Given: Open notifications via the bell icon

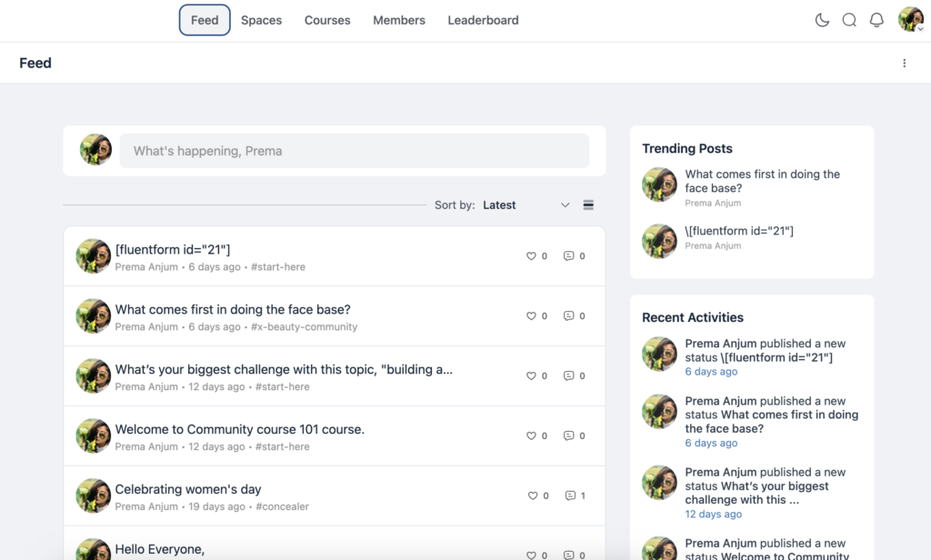Looking at the screenshot, I should [x=876, y=19].
